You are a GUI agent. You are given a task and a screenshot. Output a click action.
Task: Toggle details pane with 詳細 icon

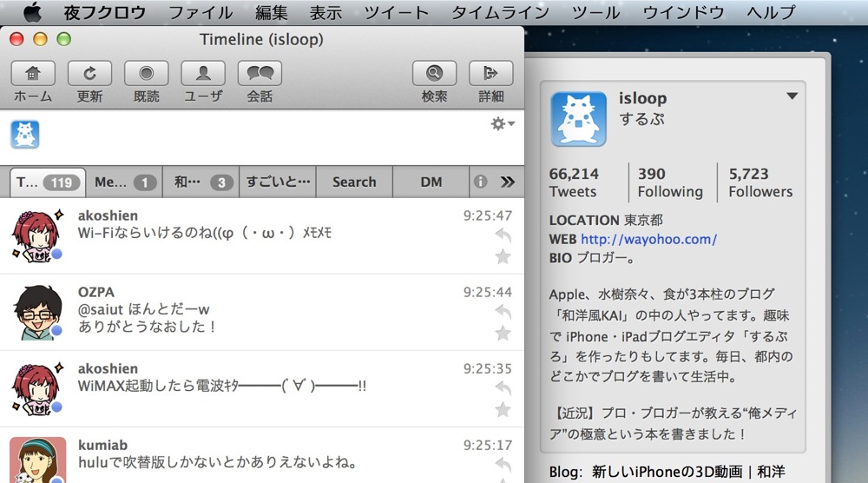tap(491, 73)
